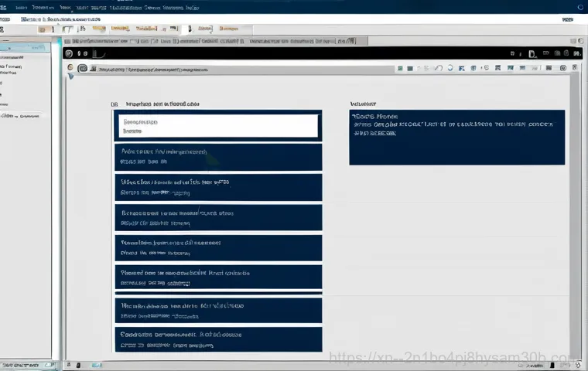Switch to the first tab in the tab row
The image size is (588, 371).
tap(44, 29)
